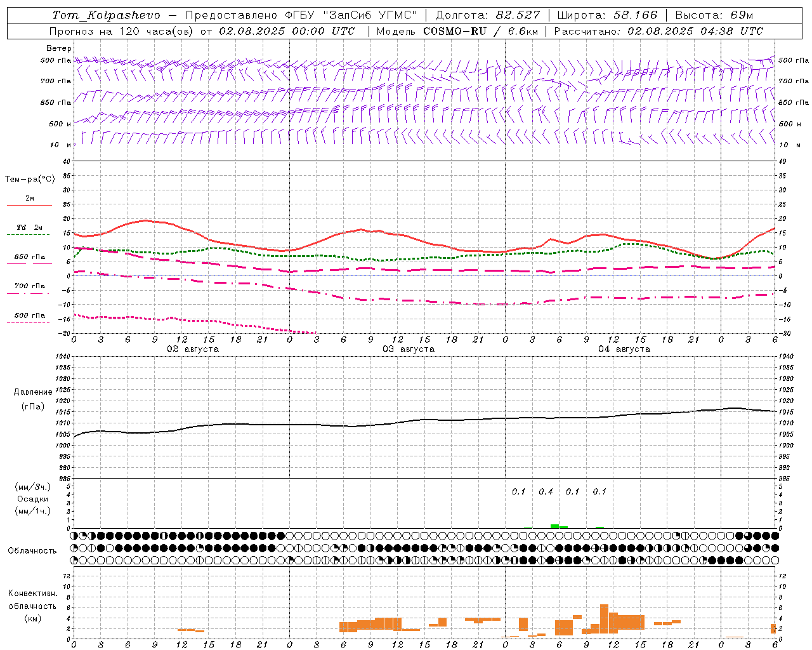Click the "(мм/3ч.)" precipitation unit label
This screenshot has height=650, width=812.
pyautogui.click(x=33, y=487)
